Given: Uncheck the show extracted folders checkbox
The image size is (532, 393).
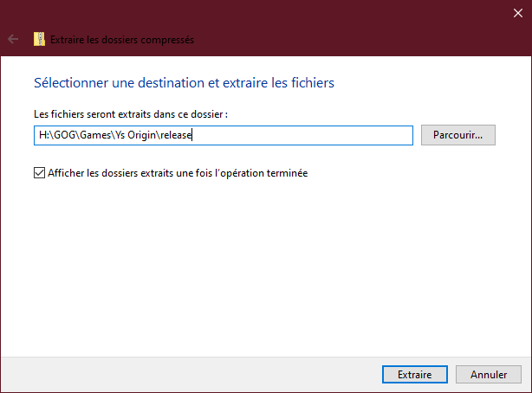Looking at the screenshot, I should pyautogui.click(x=39, y=172).
